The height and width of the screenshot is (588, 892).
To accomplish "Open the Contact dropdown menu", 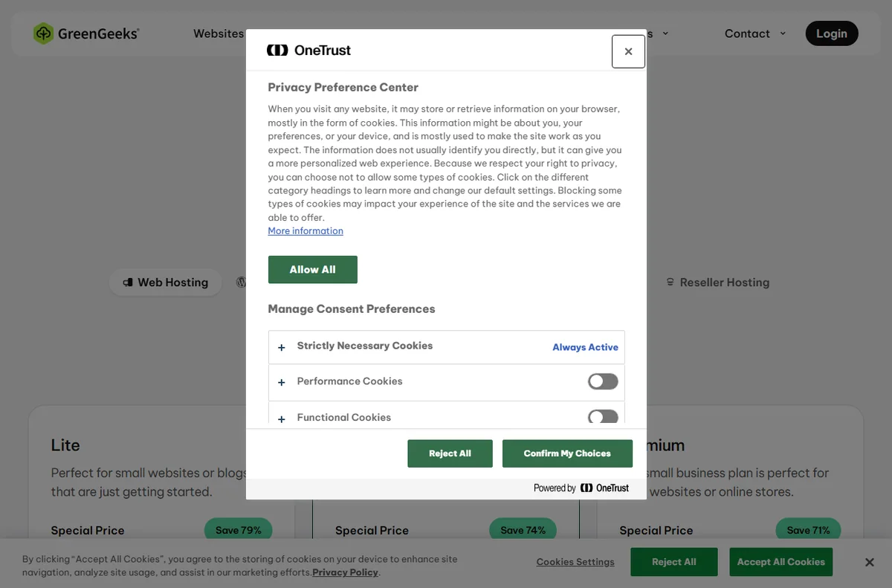I will (x=755, y=33).
